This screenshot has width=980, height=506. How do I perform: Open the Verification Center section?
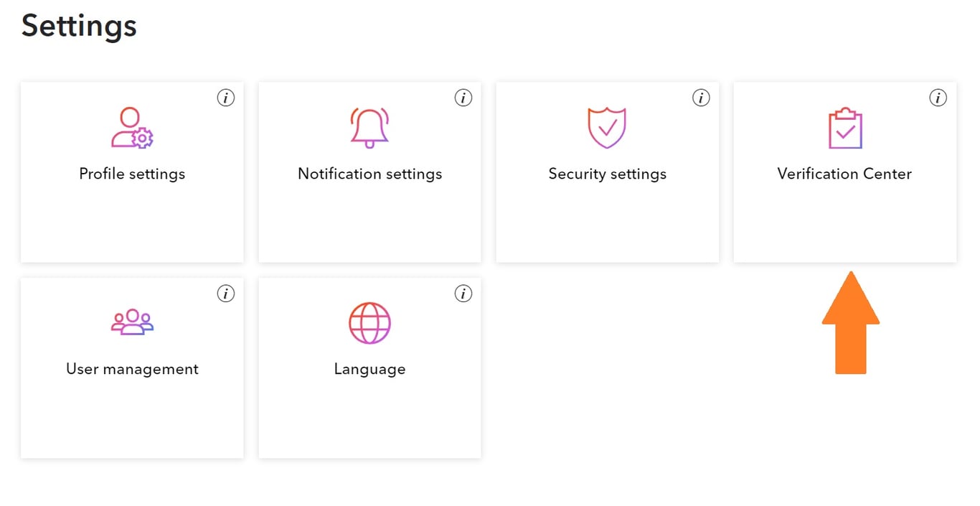(x=844, y=174)
